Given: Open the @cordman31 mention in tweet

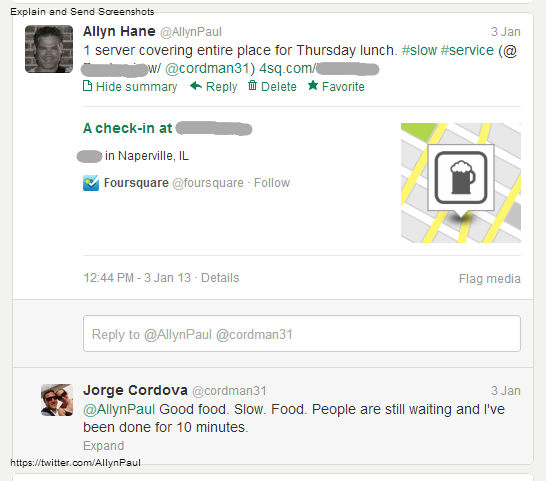Looking at the screenshot, I should (208, 69).
